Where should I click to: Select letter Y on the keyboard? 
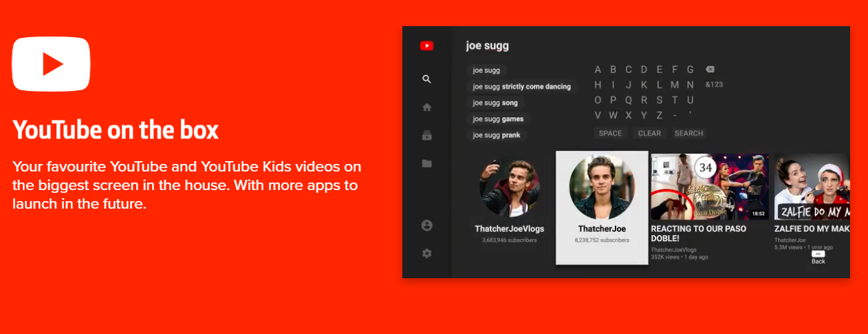tap(644, 115)
